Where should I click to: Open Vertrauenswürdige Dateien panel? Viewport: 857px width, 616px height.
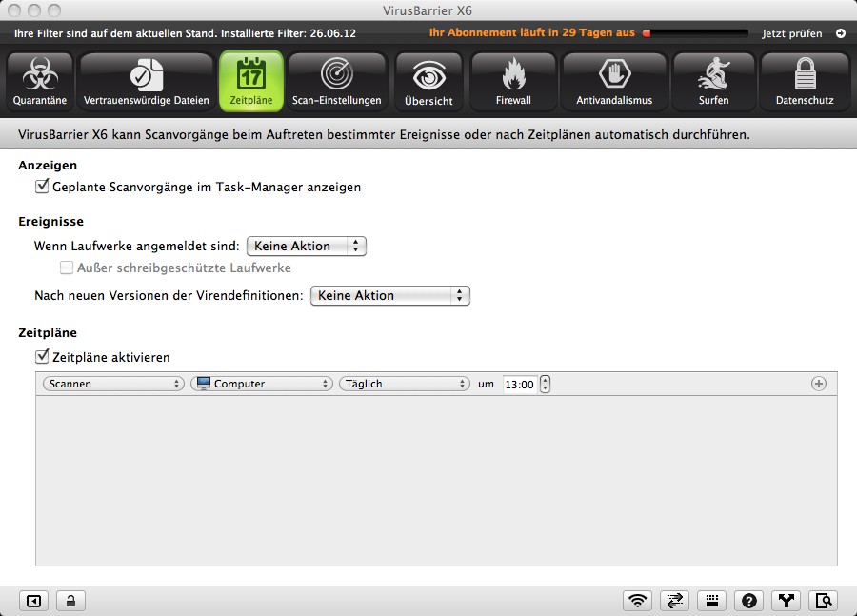click(146, 82)
